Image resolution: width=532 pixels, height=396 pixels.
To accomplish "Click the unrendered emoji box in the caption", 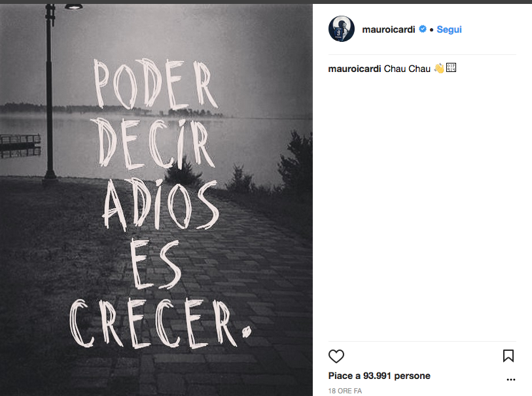I will click(451, 67).
